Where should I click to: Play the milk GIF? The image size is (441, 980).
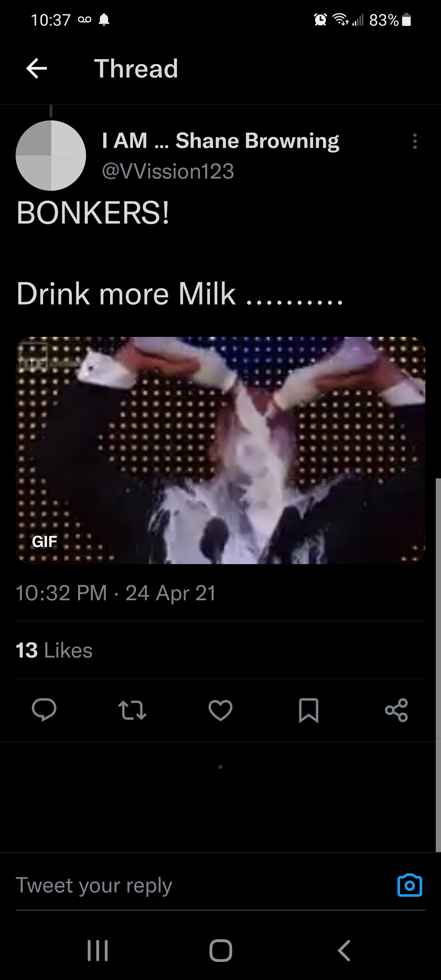(x=220, y=450)
